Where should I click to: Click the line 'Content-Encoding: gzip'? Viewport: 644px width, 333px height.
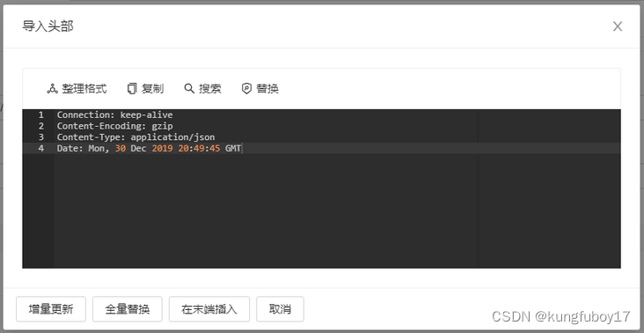click(114, 126)
